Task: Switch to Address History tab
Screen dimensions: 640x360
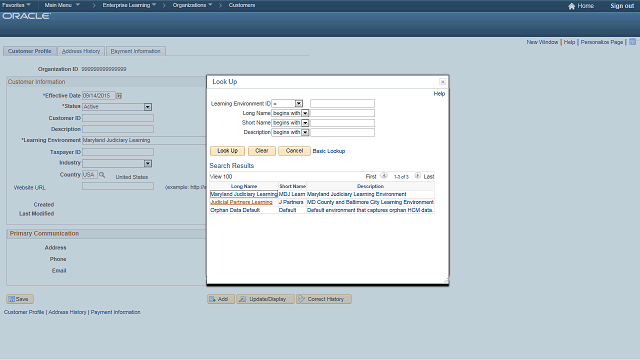Action: click(81, 51)
